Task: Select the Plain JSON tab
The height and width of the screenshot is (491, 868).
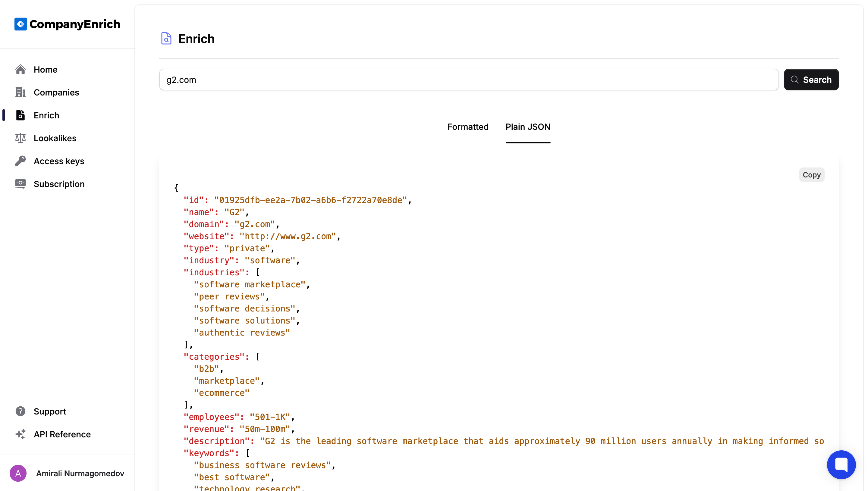Action: pyautogui.click(x=528, y=127)
